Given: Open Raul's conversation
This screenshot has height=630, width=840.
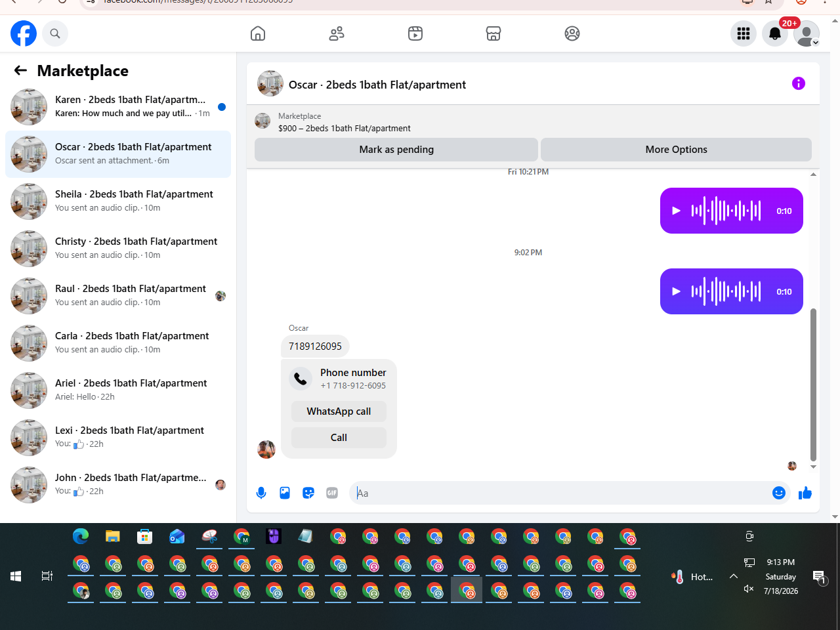Looking at the screenshot, I should [x=118, y=296].
